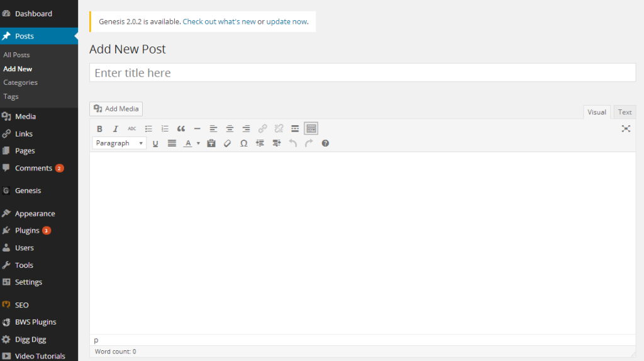Toggle bold formatting in the editor
The image size is (644, 361).
point(99,129)
